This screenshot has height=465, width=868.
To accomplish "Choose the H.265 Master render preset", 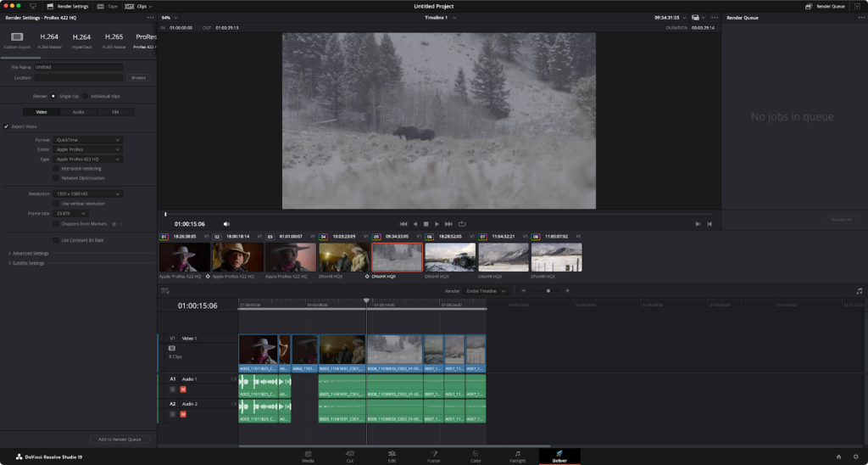I will [114, 39].
